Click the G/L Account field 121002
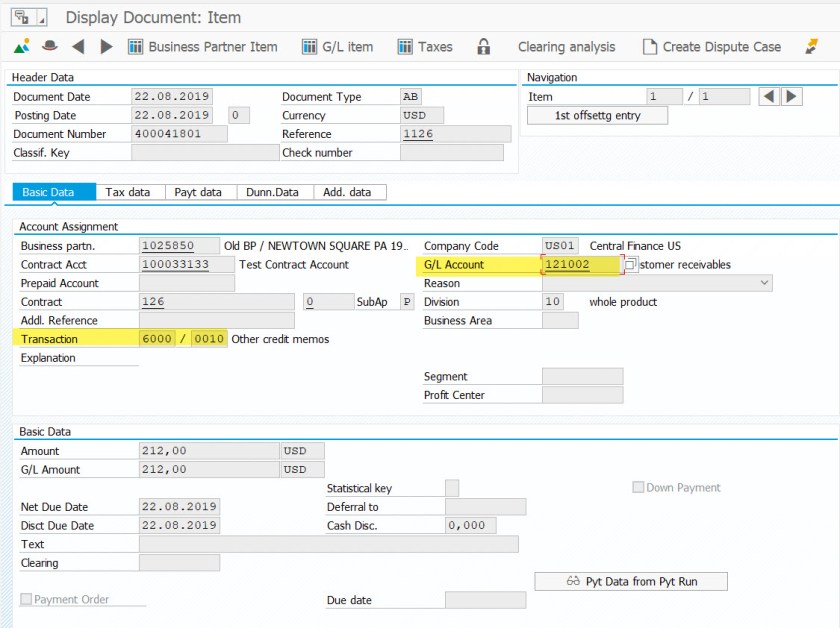This screenshot has height=628, width=840. (581, 265)
